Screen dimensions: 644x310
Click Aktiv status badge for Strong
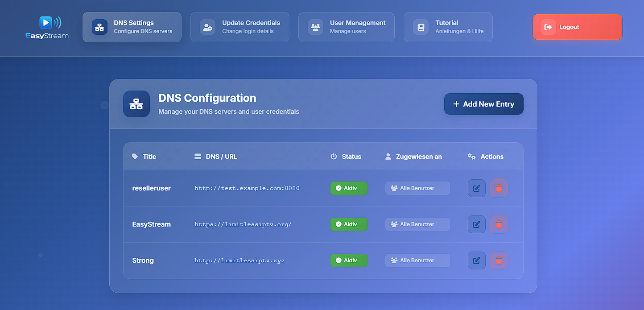point(349,260)
